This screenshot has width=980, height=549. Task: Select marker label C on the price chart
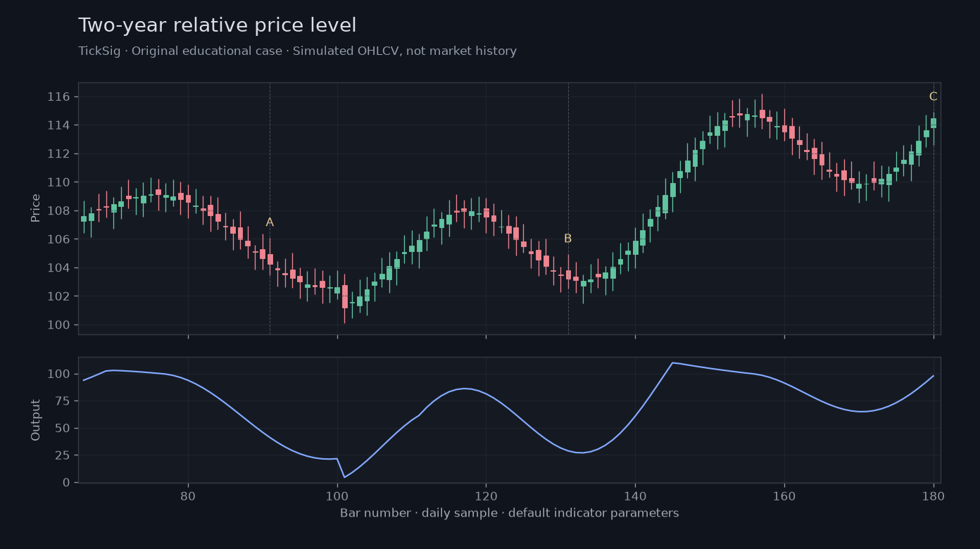(933, 97)
